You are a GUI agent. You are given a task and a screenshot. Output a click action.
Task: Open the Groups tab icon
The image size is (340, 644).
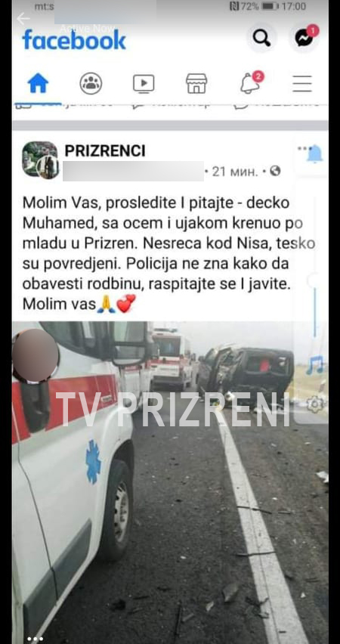(x=91, y=83)
